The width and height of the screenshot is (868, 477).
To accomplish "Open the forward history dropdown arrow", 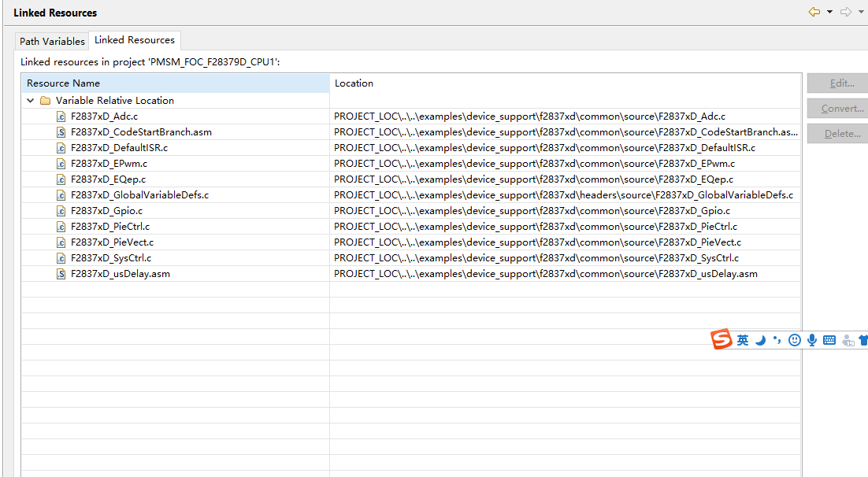I will (861, 13).
